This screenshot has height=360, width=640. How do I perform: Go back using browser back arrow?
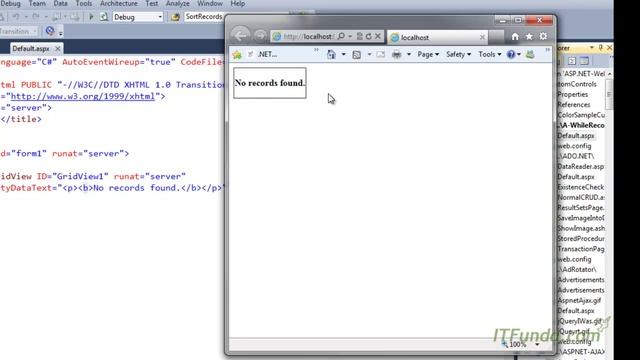240,36
